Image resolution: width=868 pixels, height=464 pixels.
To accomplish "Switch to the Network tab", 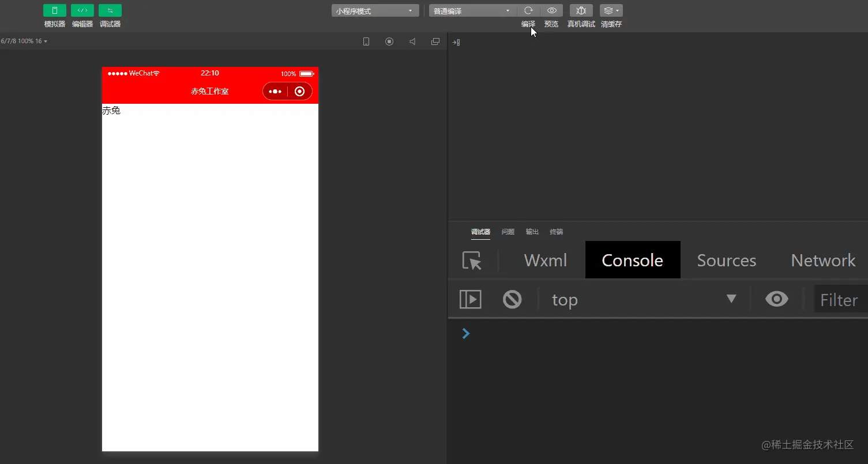I will tap(823, 260).
